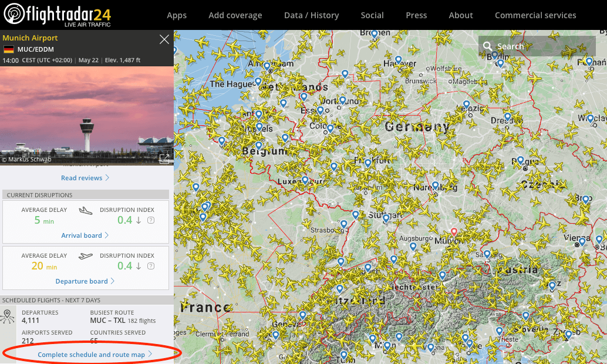The width and height of the screenshot is (607, 364).
Task: Open the Read reviews link
Action: (x=85, y=178)
